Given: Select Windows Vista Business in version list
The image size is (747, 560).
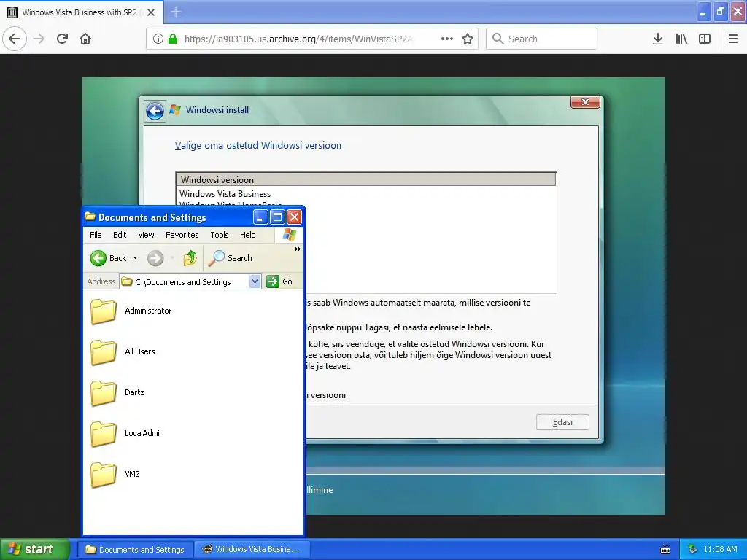Looking at the screenshot, I should 225,194.
